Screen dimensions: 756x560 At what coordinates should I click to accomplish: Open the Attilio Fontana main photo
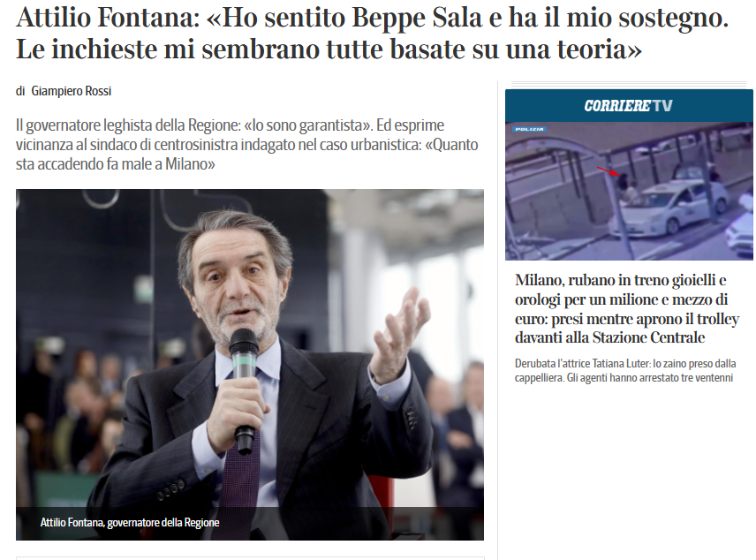coord(250,364)
